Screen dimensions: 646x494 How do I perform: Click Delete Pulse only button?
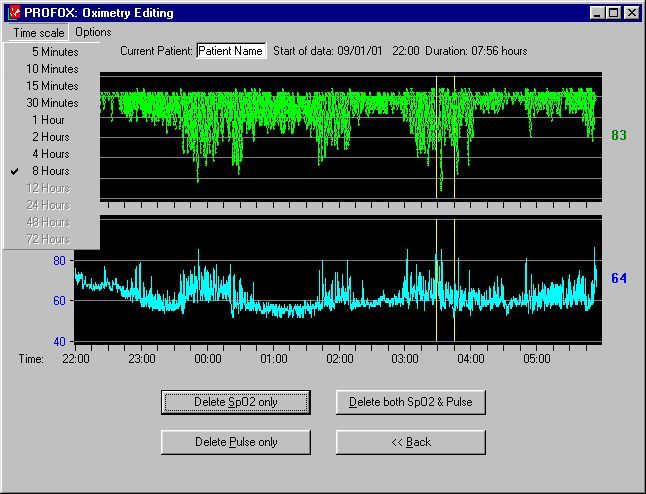pyautogui.click(x=236, y=442)
